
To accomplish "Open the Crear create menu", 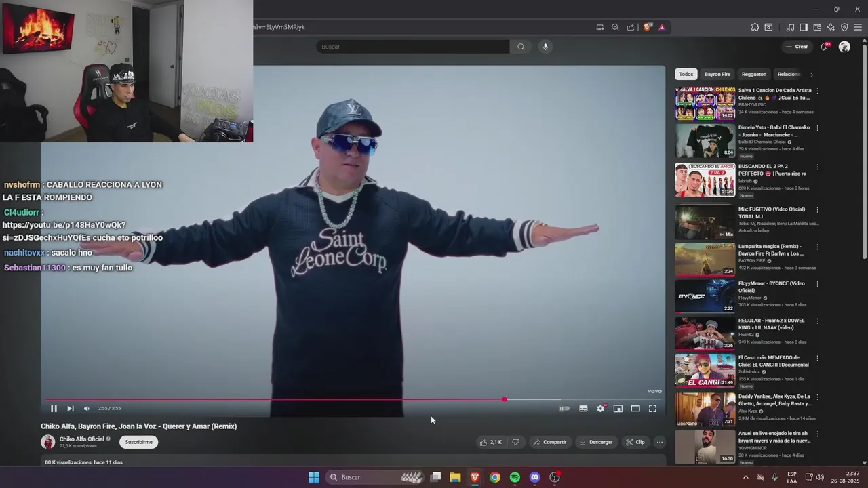I will [796, 47].
